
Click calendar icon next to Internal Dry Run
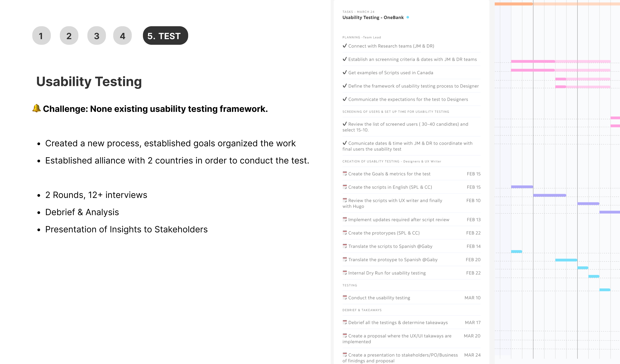(345, 273)
